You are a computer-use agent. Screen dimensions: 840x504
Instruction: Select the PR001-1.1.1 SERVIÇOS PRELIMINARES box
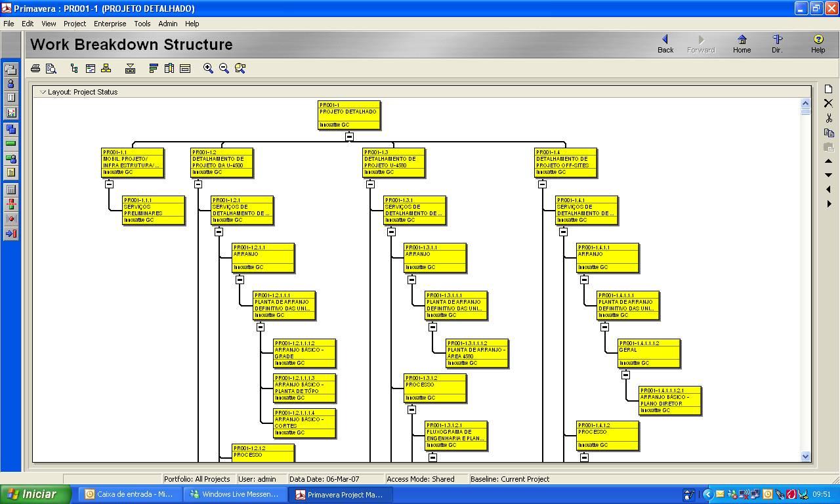(x=154, y=210)
